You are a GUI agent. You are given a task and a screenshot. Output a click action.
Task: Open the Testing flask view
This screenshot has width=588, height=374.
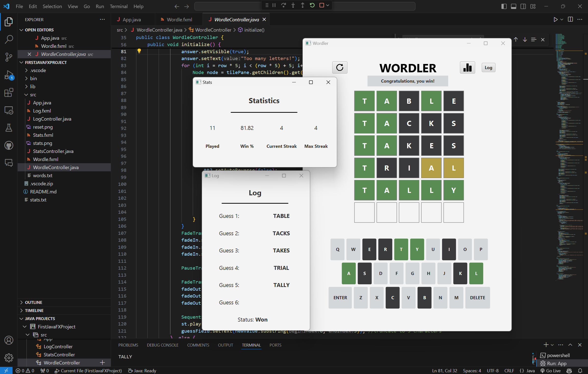9,128
